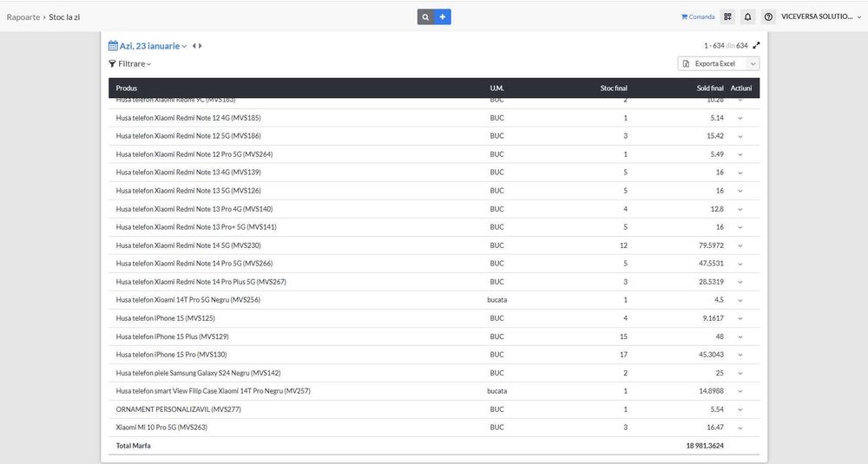Screen dimensions: 868x464
Task: Expand actions for Samsung Galaxy S24 Negru row
Action: coord(740,374)
